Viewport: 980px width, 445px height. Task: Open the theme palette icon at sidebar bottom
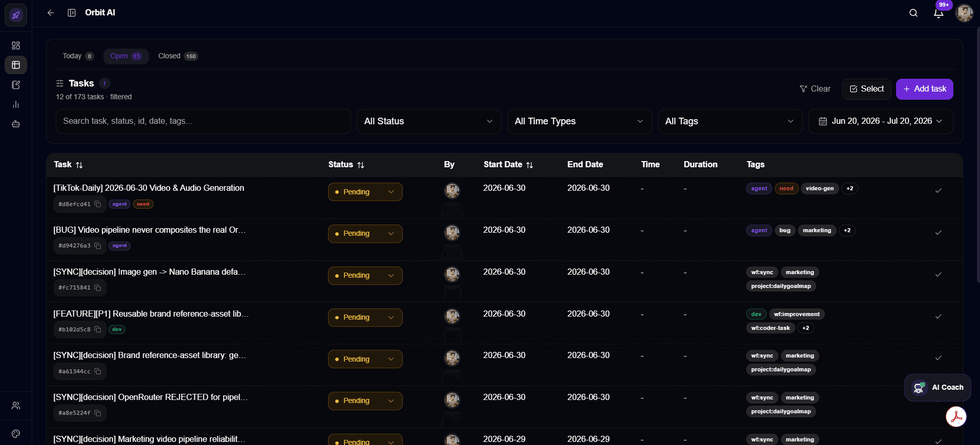tap(16, 434)
